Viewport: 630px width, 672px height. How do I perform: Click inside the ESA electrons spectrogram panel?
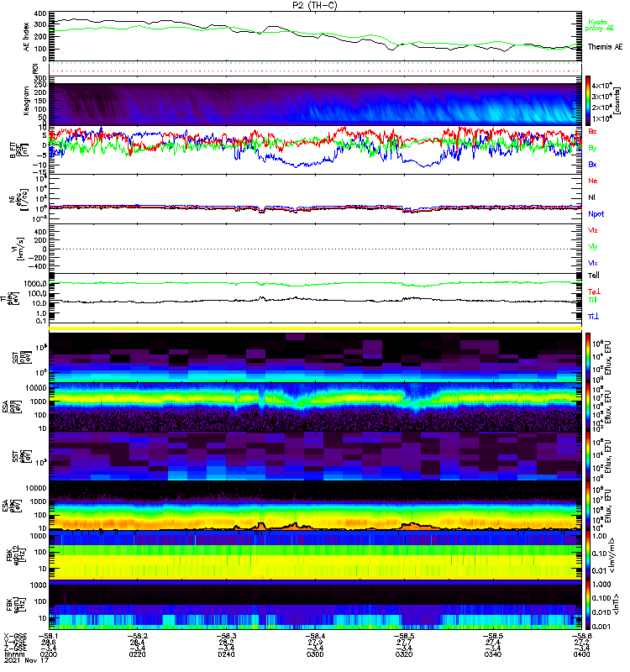coord(316,506)
